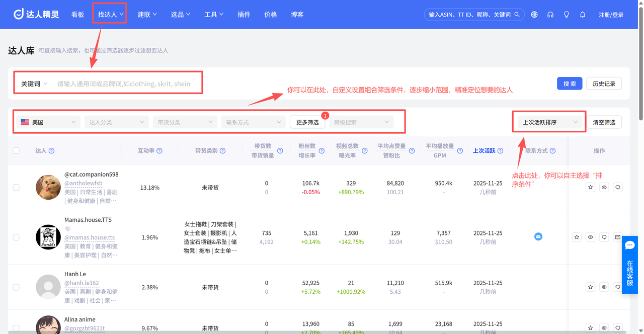Click the 清空筛选 button

click(x=604, y=122)
